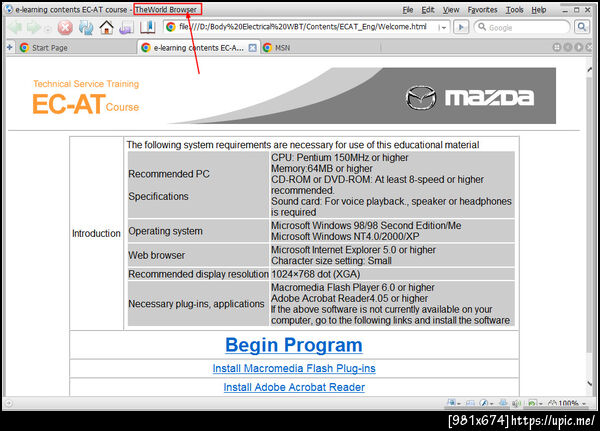600x431 pixels.
Task: Expand the green icon dropdown in status bar
Action: [541, 404]
